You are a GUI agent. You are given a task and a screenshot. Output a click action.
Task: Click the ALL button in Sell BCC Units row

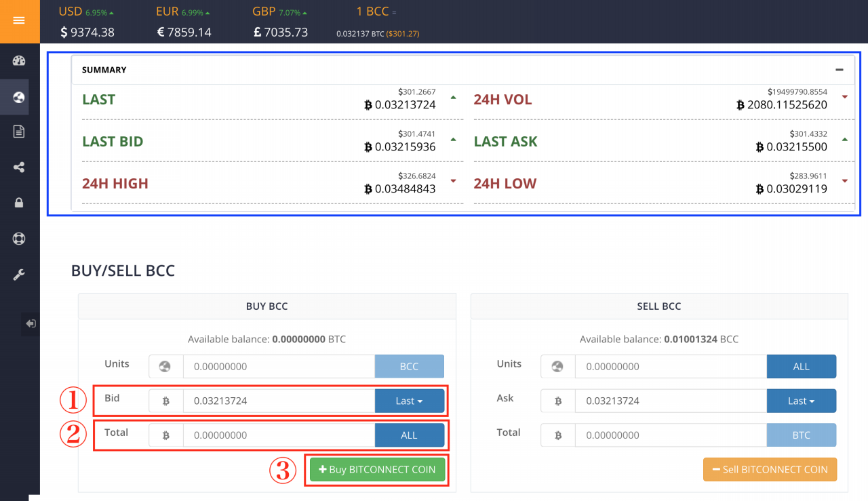(x=802, y=366)
